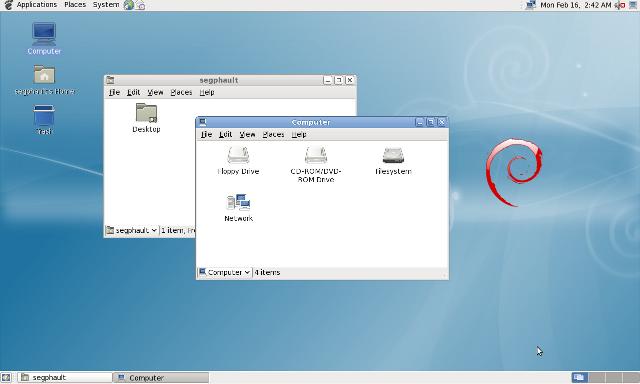Minimize the Computer window
Screen dimensions: 640x384
420,122
